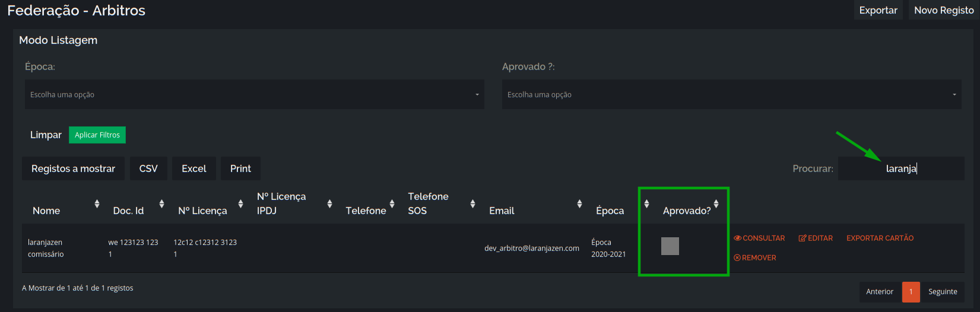Image resolution: width=980 pixels, height=312 pixels.
Task: Go to the Seguinte page
Action: coord(943,291)
